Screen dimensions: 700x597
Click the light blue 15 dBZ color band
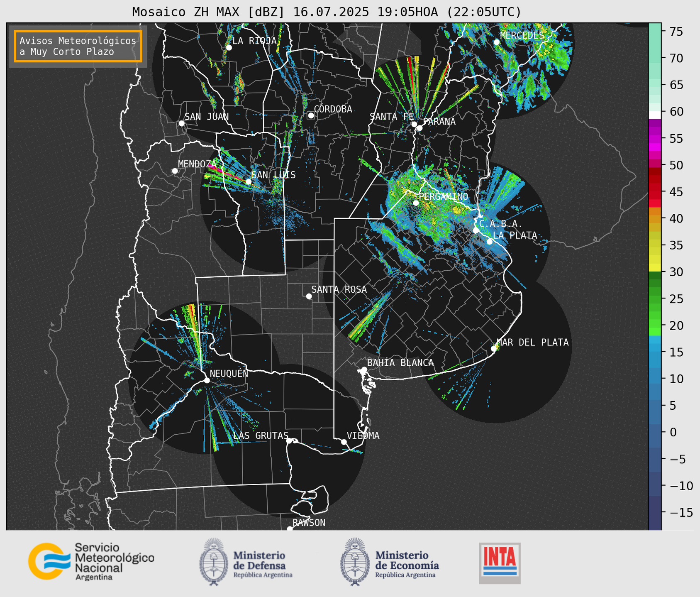[655, 351]
